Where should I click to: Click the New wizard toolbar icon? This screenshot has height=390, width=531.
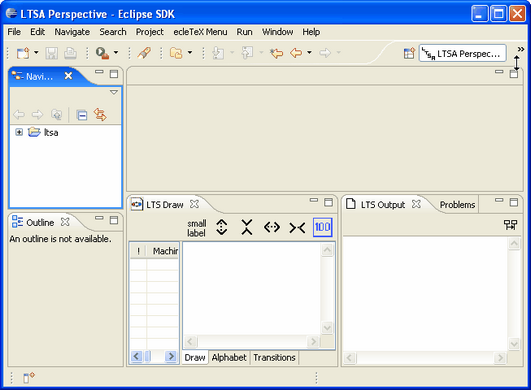point(23,53)
